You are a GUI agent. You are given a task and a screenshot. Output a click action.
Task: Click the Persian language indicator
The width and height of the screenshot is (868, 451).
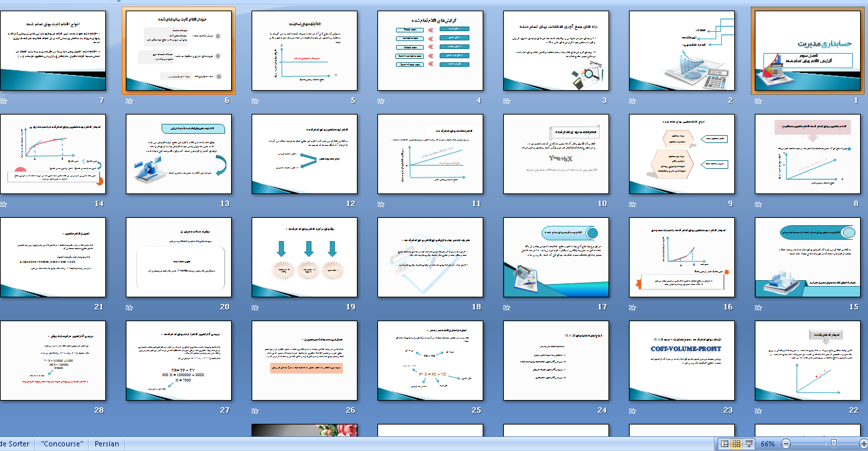[x=107, y=444]
